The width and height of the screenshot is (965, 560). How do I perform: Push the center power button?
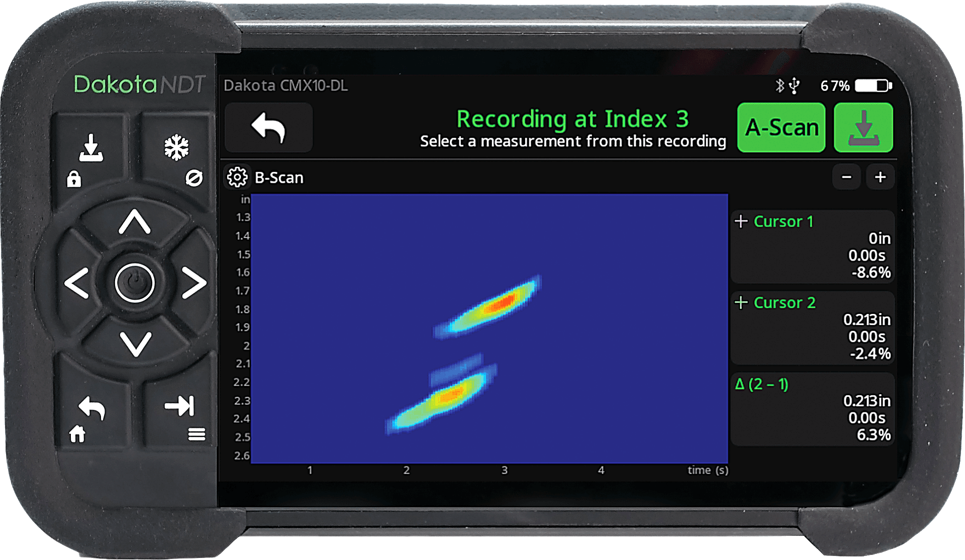(135, 283)
